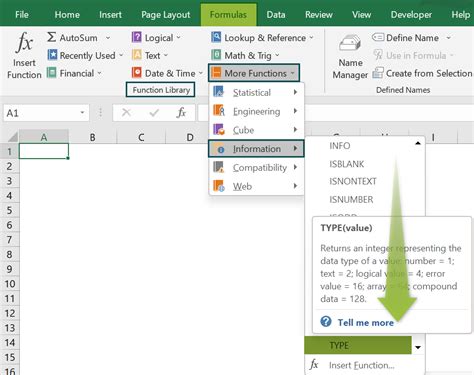The height and width of the screenshot is (375, 474).
Task: Switch to the Review tab
Action: (319, 15)
